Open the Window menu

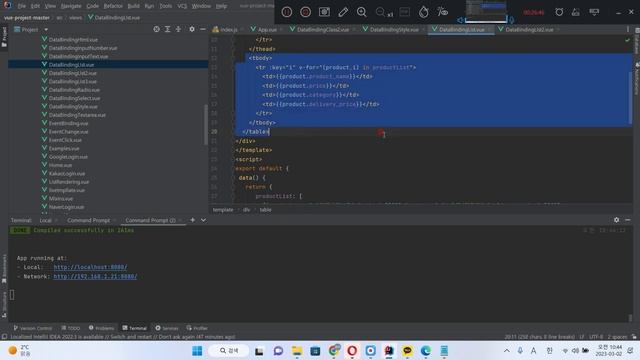[x=201, y=6]
